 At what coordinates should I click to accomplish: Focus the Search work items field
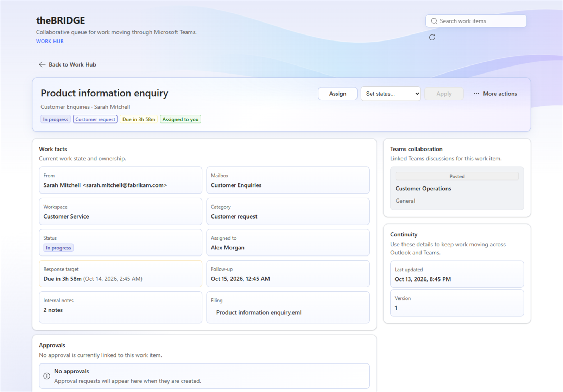(x=476, y=21)
